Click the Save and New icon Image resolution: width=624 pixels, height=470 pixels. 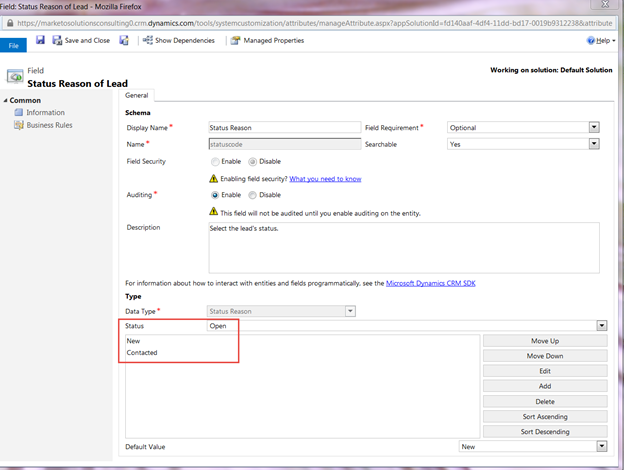pos(124,40)
